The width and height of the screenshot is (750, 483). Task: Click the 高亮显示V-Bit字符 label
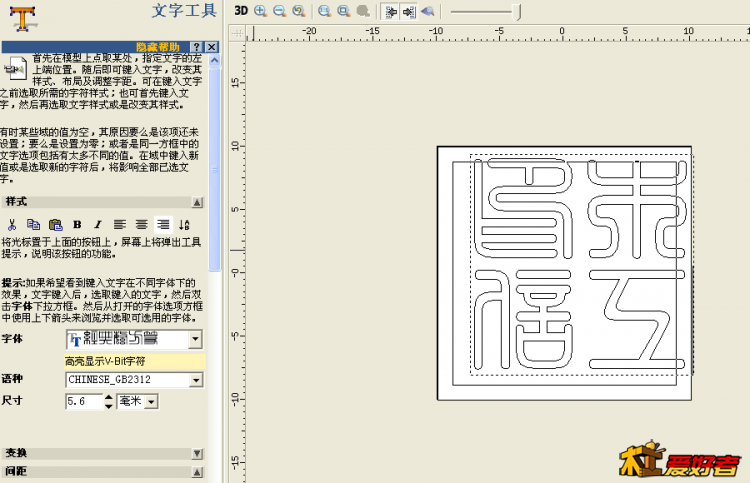tap(105, 362)
